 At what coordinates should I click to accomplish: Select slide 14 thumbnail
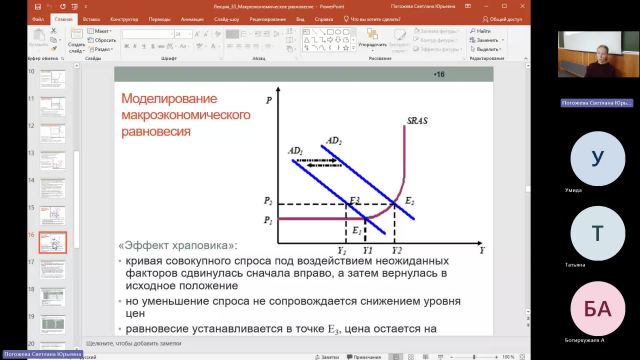pyautogui.click(x=53, y=188)
